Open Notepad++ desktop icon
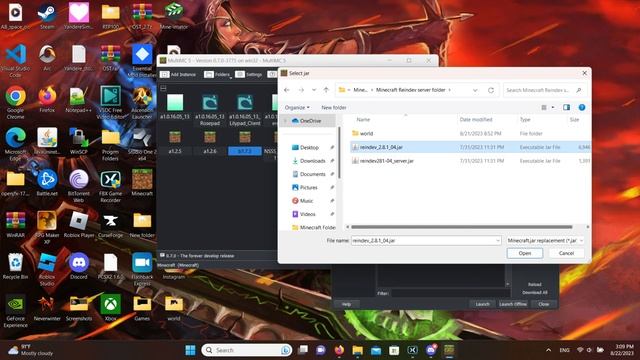Image resolution: width=640 pixels, height=360 pixels. click(78, 100)
